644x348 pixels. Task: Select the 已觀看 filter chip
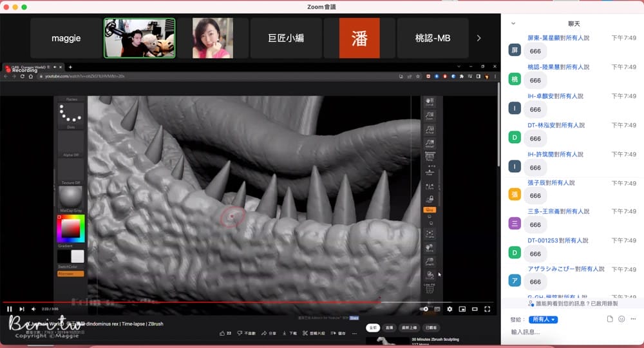pos(431,327)
